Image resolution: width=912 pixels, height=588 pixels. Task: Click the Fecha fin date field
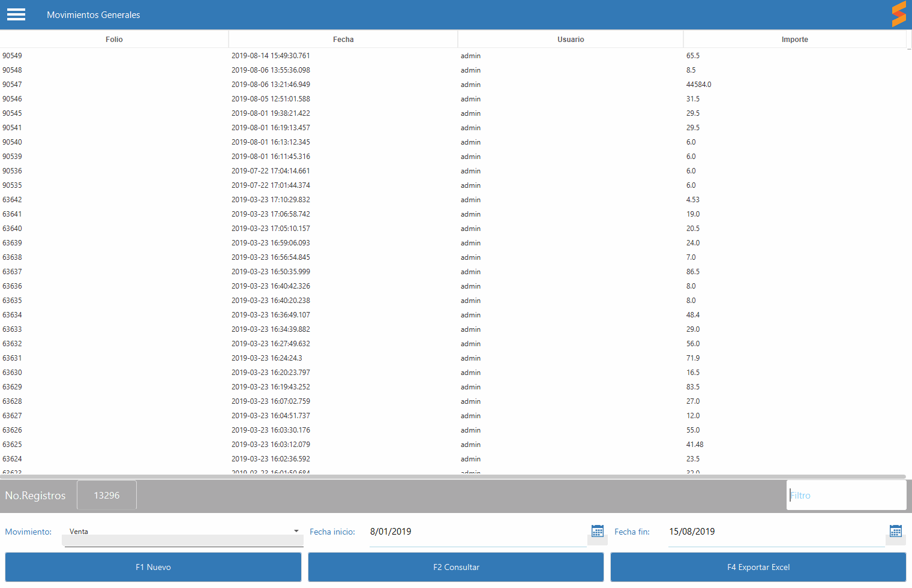776,532
